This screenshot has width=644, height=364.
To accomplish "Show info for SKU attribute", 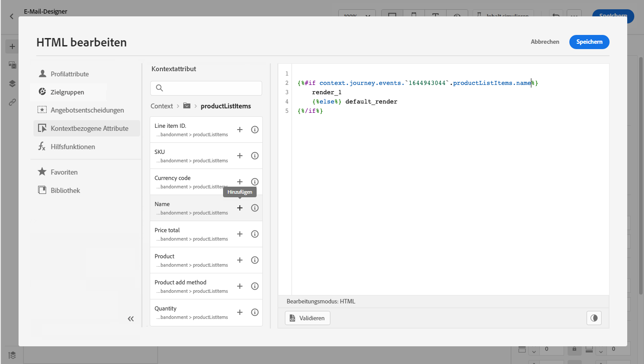I will pyautogui.click(x=255, y=156).
